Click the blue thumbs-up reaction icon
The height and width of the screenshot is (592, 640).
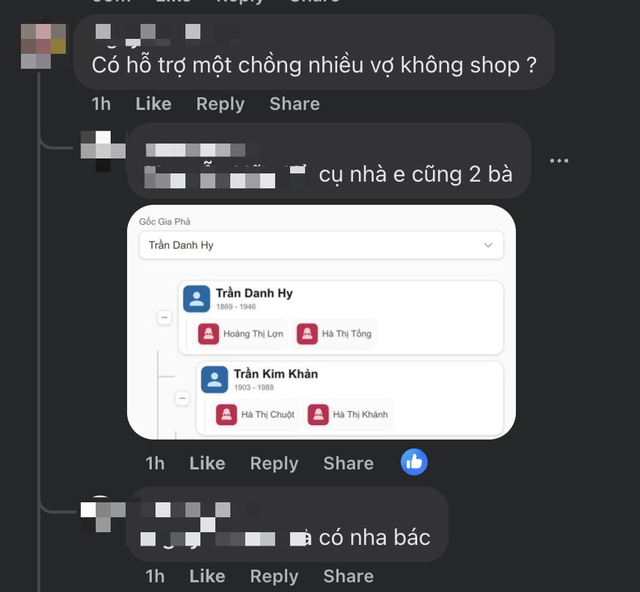coord(414,462)
